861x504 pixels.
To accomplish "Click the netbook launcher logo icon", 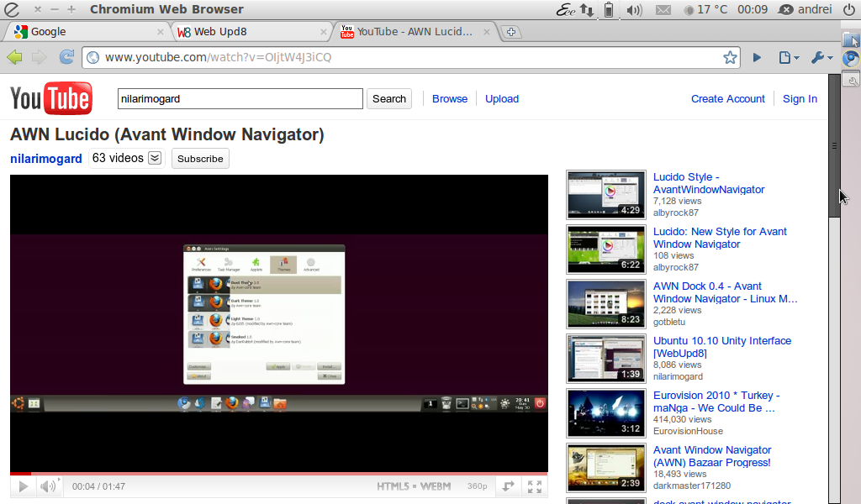I will coord(12,9).
